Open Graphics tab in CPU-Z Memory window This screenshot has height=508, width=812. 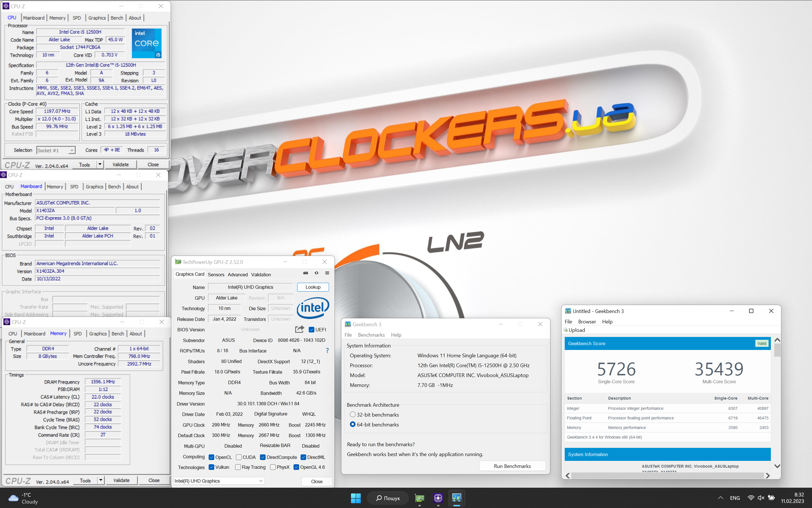tap(98, 334)
